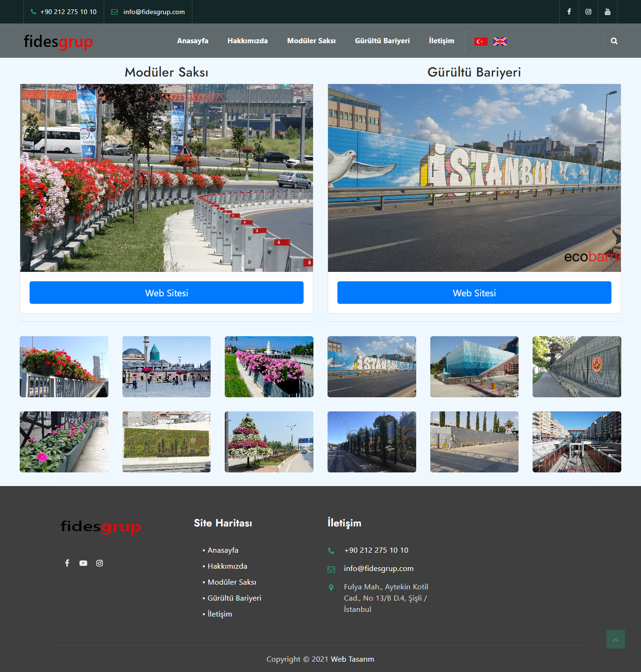The width and height of the screenshot is (641, 672).
Task: Click the footer YouTube icon
Action: pyautogui.click(x=83, y=563)
